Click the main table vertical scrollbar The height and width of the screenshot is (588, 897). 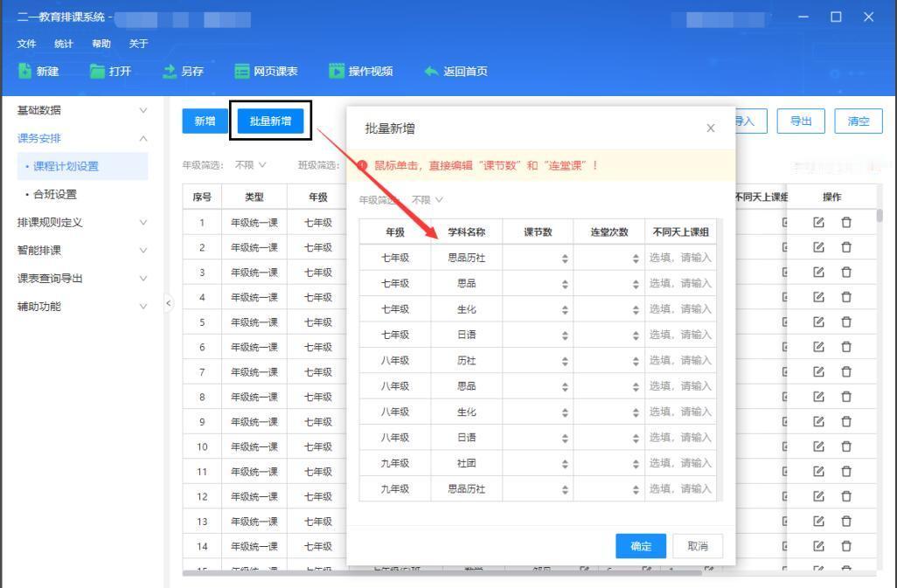tap(880, 216)
